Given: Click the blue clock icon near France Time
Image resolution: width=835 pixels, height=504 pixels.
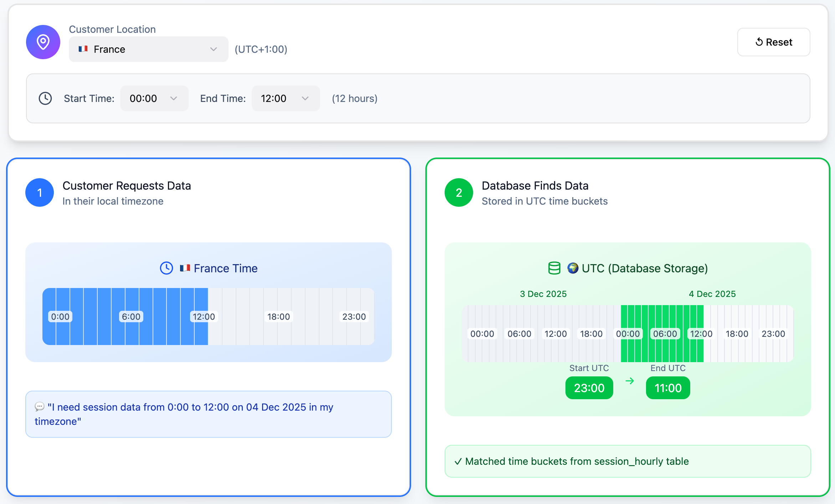Looking at the screenshot, I should coord(167,268).
